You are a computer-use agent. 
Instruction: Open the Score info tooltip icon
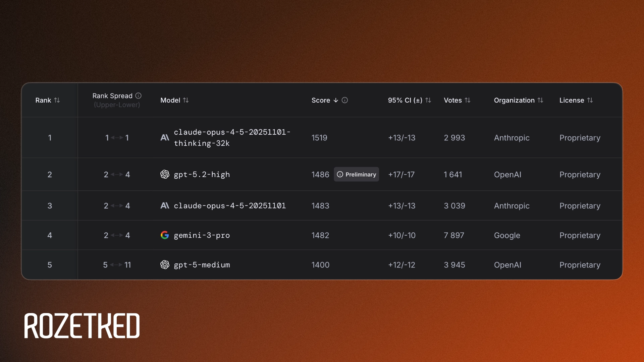[x=345, y=100]
